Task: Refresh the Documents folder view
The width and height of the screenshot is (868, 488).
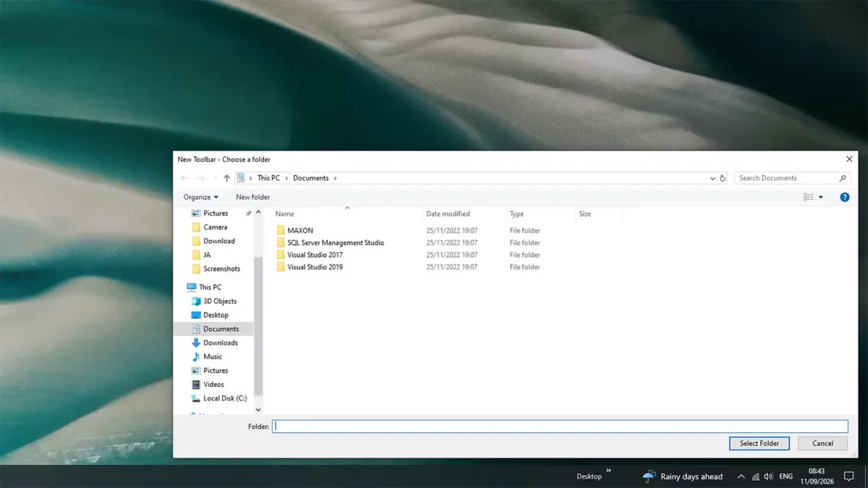Action: [723, 178]
